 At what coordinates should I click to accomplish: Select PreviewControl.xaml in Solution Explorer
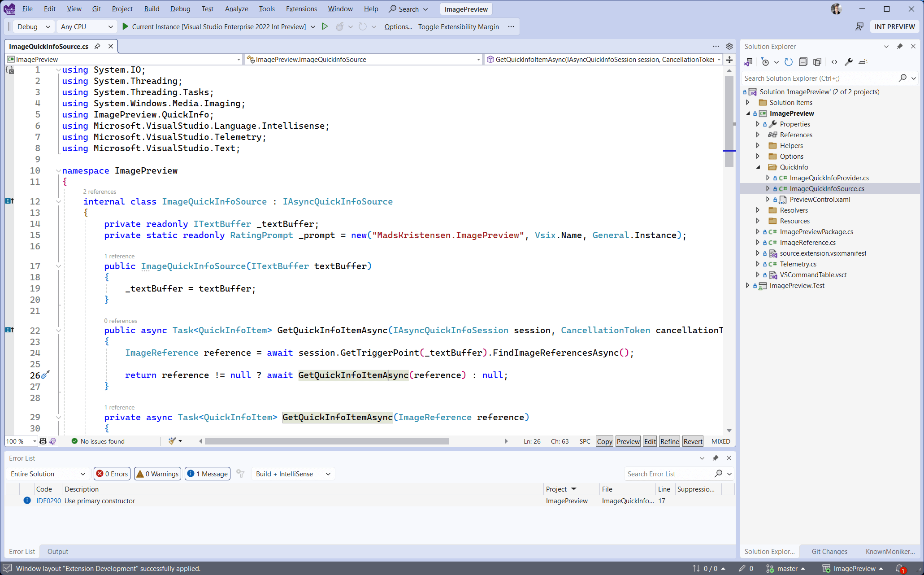(x=820, y=199)
